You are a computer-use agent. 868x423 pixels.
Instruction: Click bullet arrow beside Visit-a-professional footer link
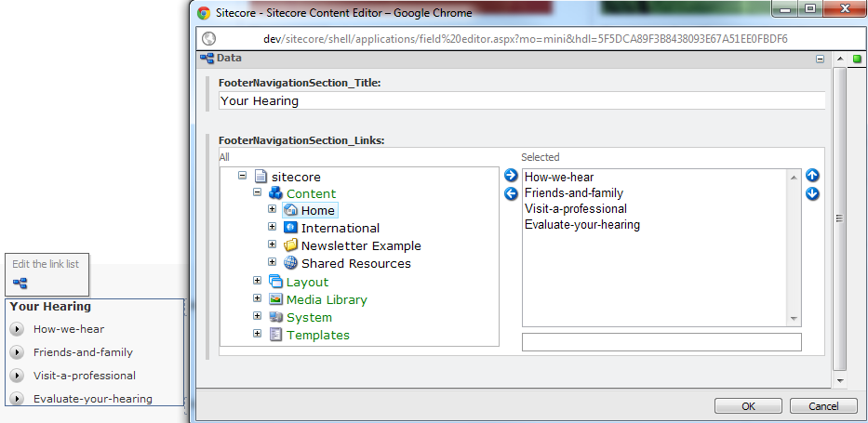[x=17, y=376]
